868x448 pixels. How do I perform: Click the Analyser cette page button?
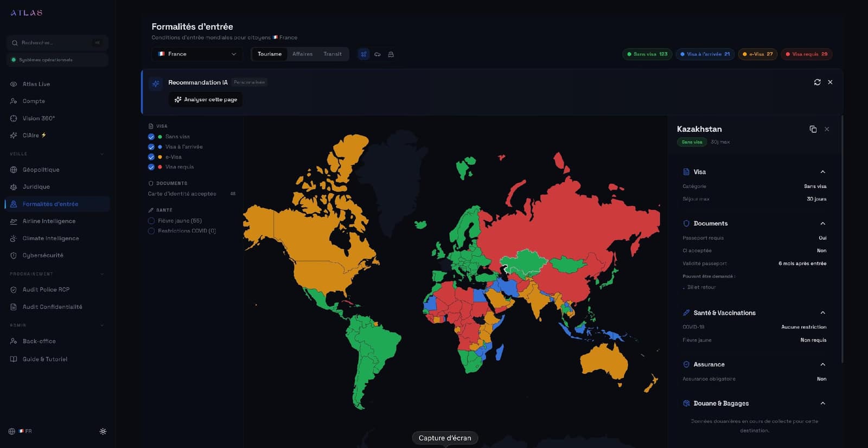[x=206, y=100]
